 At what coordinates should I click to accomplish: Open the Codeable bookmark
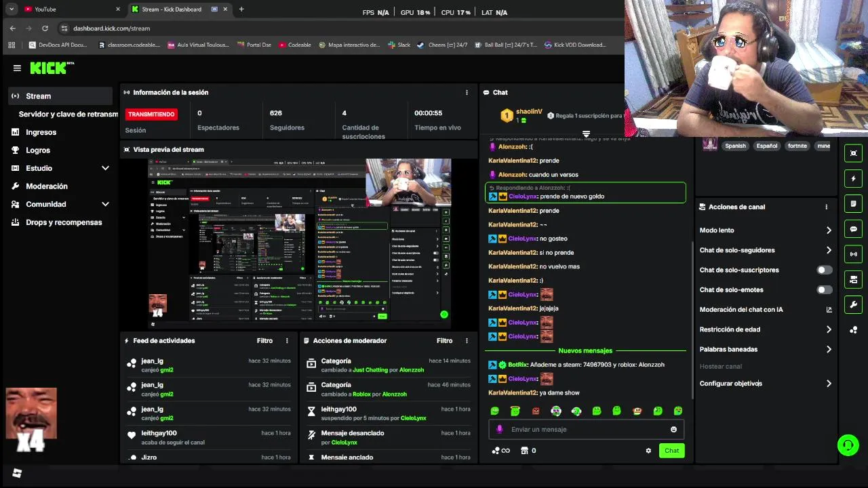click(x=294, y=45)
